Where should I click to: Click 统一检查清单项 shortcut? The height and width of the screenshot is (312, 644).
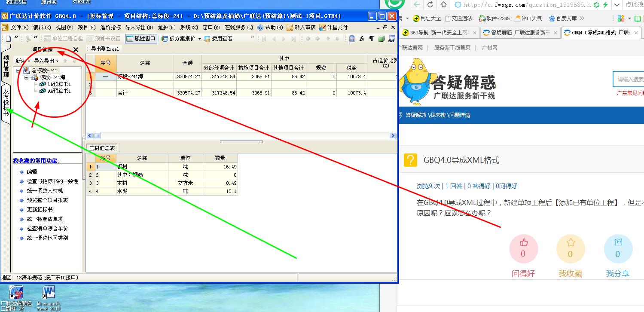point(45,219)
